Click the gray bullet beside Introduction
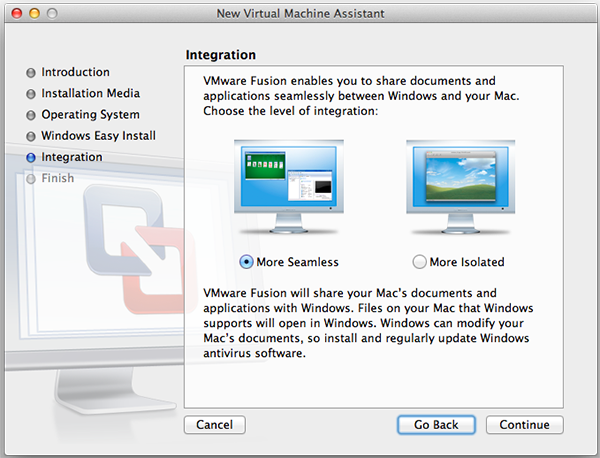This screenshot has width=600, height=458. [31, 73]
